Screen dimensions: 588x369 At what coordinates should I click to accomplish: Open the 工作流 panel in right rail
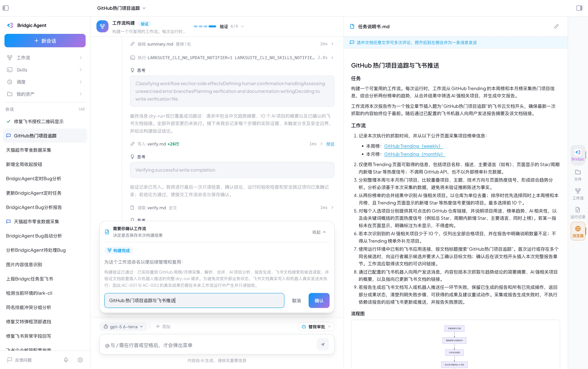[578, 194]
